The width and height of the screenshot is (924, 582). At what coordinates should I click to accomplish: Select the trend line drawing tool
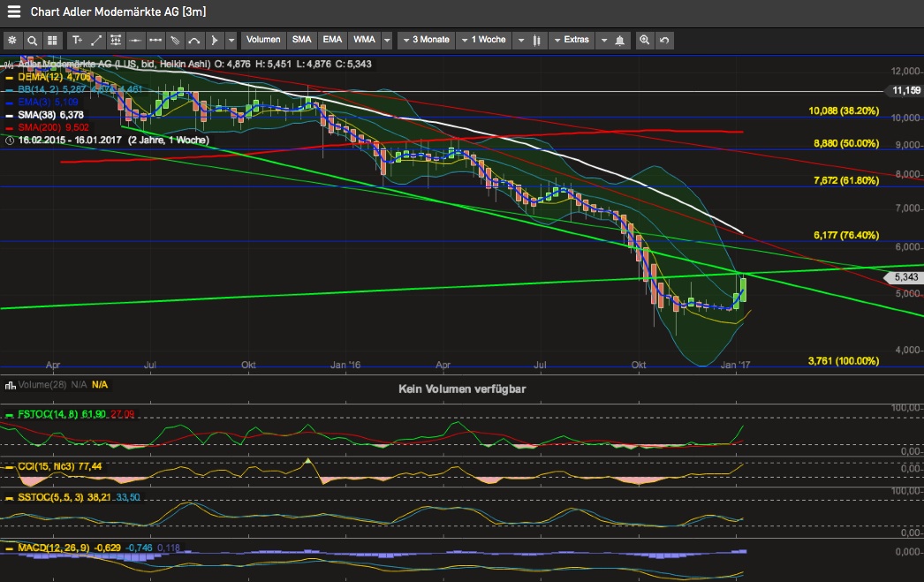pyautogui.click(x=96, y=40)
